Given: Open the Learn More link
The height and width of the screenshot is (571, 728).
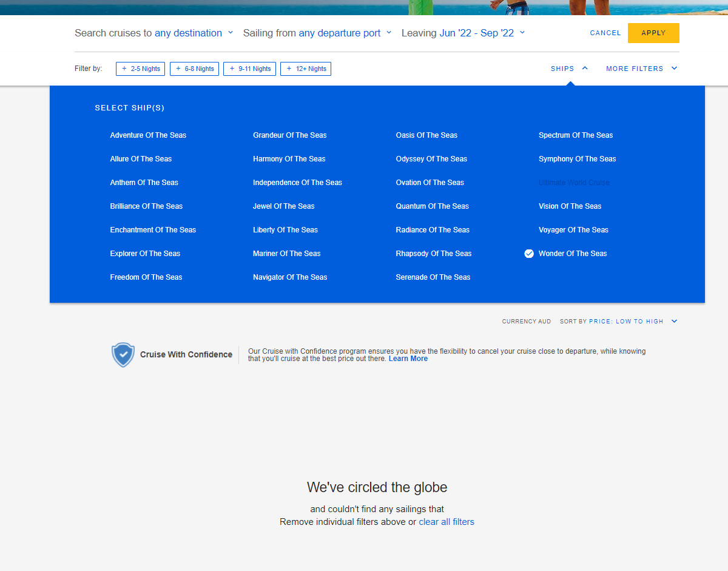Looking at the screenshot, I should (x=408, y=359).
